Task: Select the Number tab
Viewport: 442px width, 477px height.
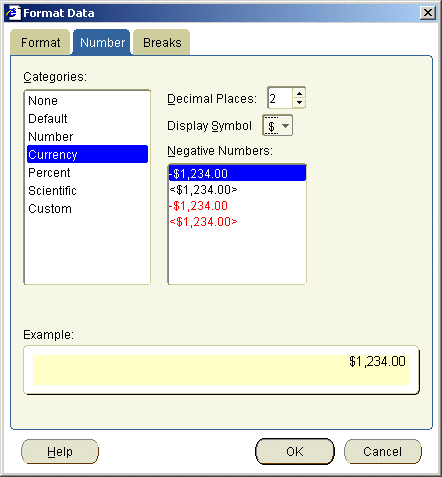Action: 102,42
